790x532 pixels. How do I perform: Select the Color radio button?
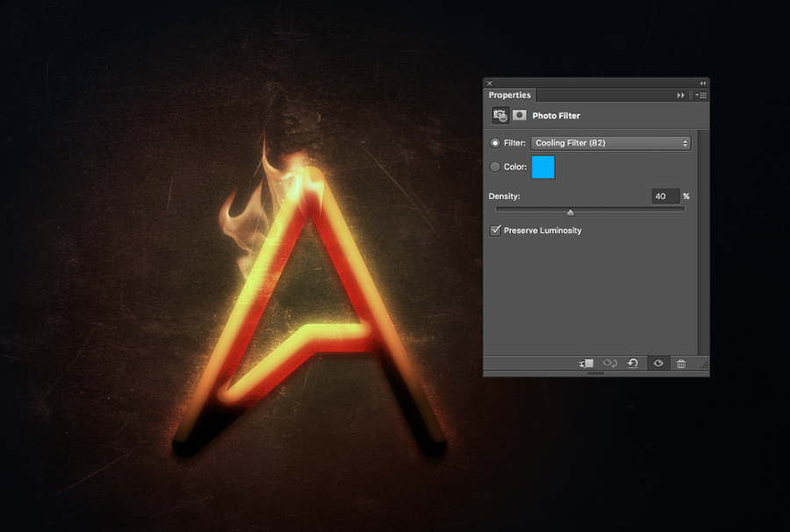[495, 167]
